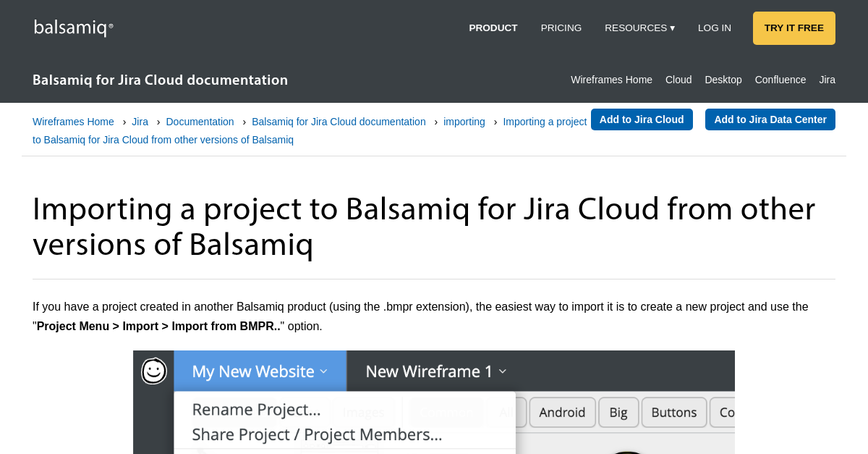The height and width of the screenshot is (454, 868).
Task: Click the balsamiq logo in the header
Action: click(x=72, y=28)
